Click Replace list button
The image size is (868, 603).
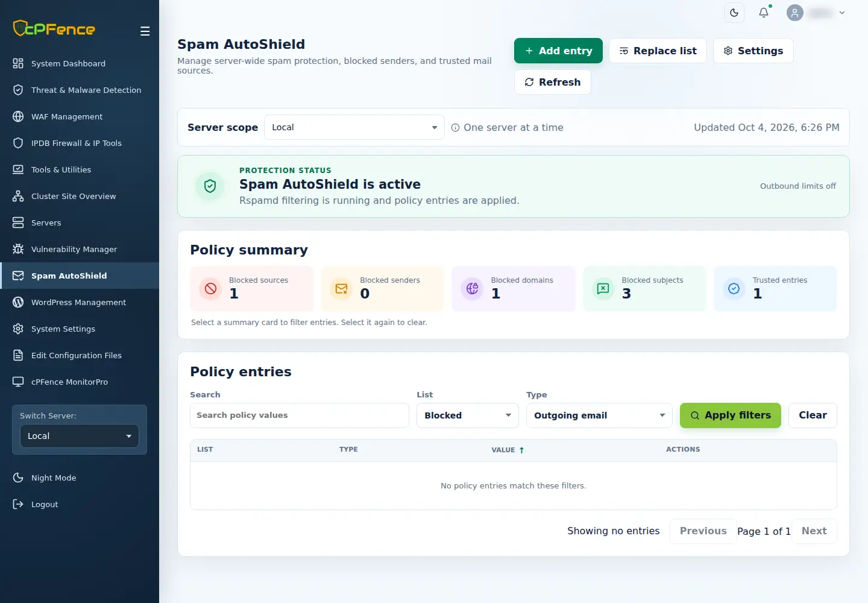(658, 51)
